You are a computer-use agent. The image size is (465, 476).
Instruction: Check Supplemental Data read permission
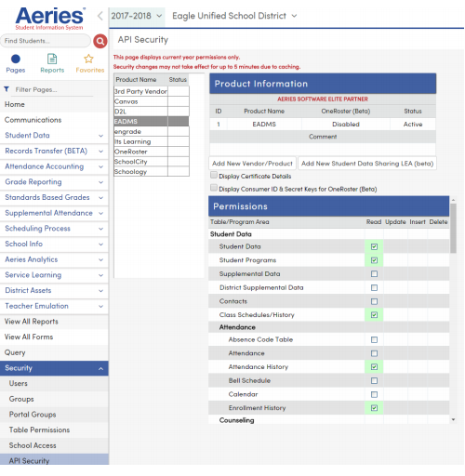click(374, 274)
